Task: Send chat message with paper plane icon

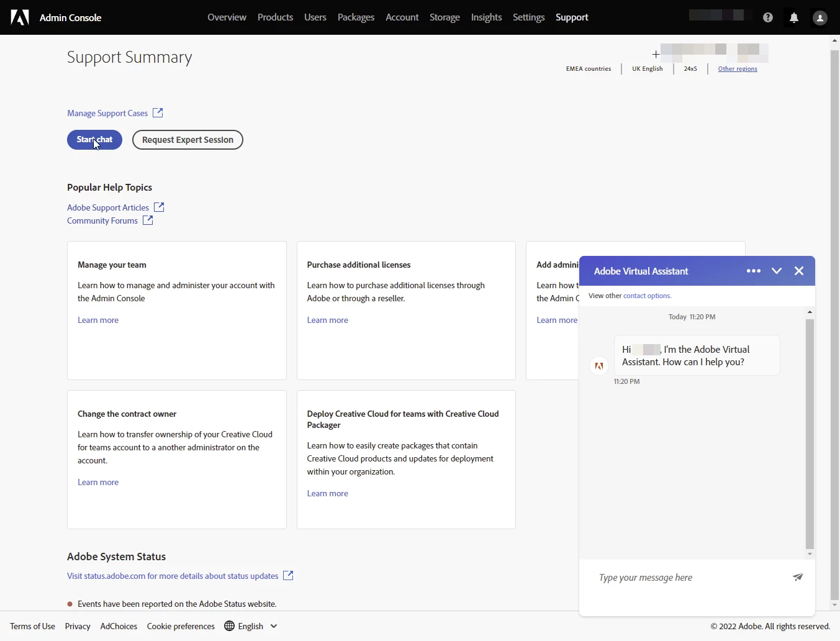Action: click(x=798, y=577)
